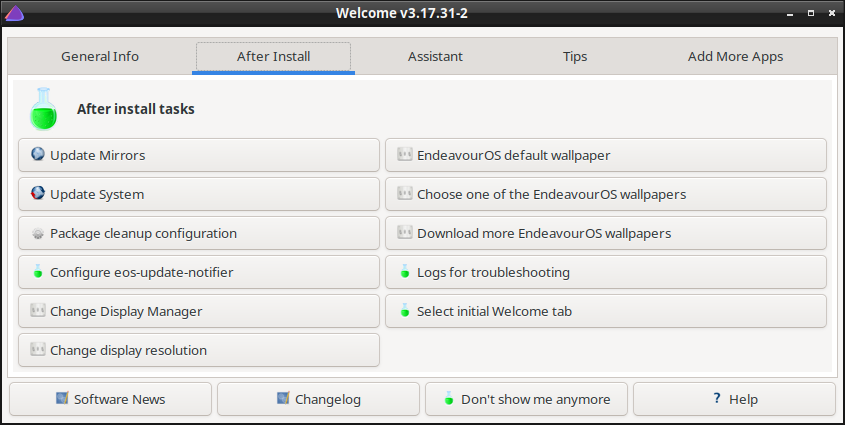This screenshot has height=425, width=845.
Task: Click the question mark Help icon
Action: point(717,398)
